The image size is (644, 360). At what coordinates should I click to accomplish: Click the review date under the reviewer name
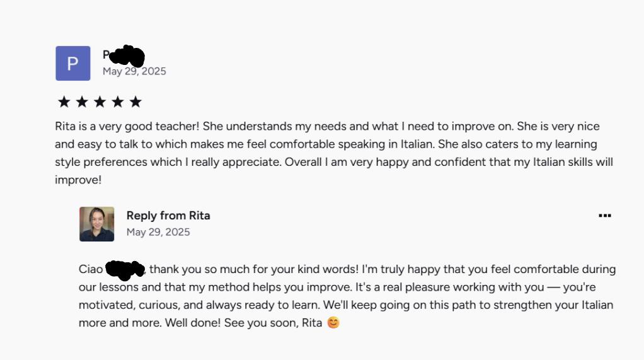(x=134, y=71)
